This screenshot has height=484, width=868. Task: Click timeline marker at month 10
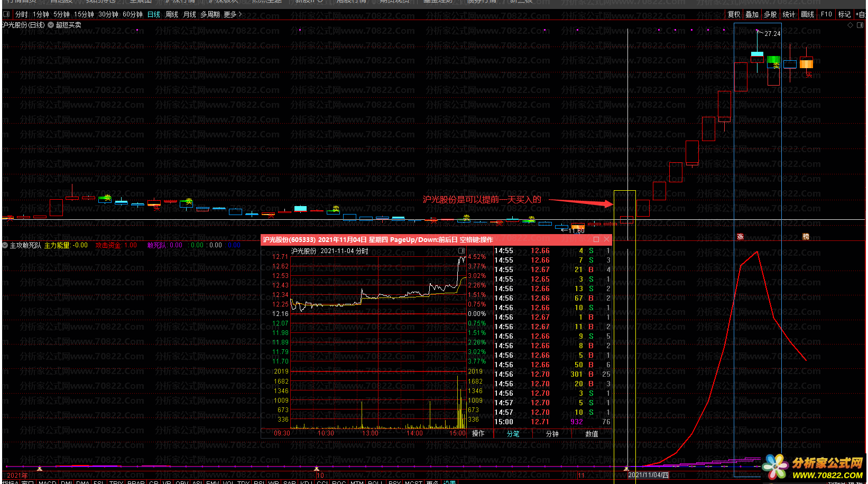coord(317,468)
